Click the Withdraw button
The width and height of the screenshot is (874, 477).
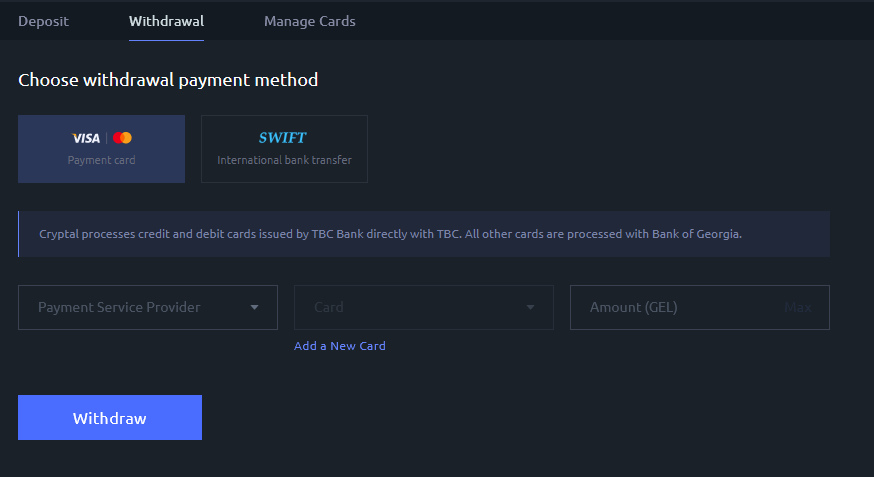[110, 417]
